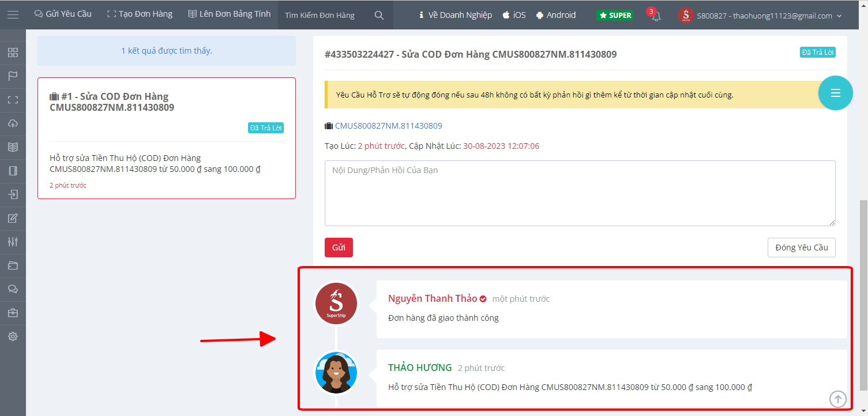Select the #1 Sửa COD Đơn Hàng request card
The width and height of the screenshot is (868, 416).
click(167, 138)
